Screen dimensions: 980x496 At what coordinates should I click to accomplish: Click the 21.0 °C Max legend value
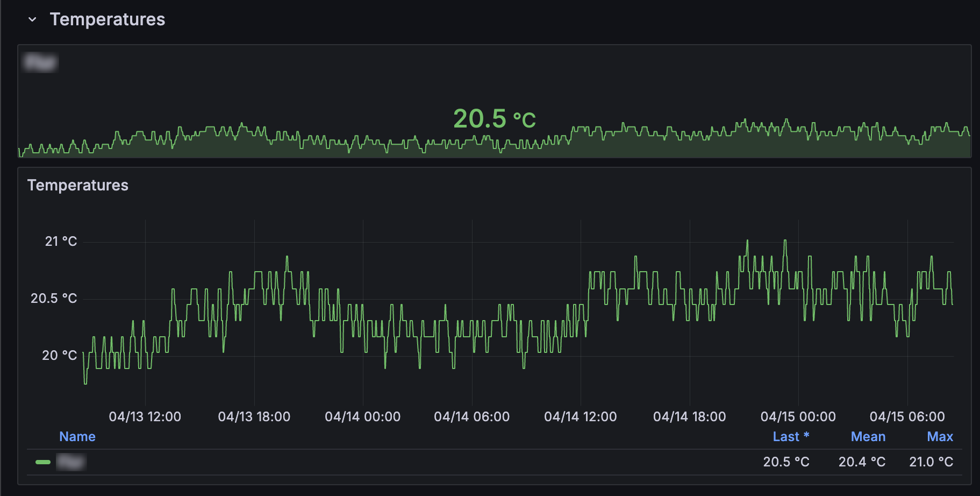point(931,462)
